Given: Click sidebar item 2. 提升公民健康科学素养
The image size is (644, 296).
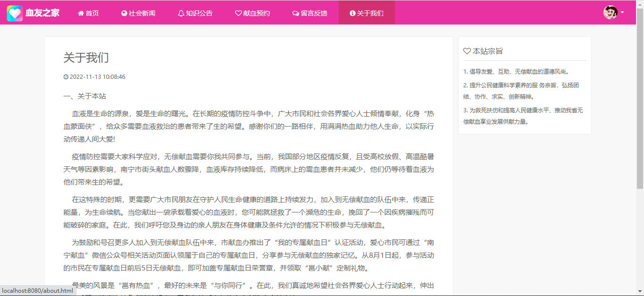Looking at the screenshot, I should tap(522, 91).
